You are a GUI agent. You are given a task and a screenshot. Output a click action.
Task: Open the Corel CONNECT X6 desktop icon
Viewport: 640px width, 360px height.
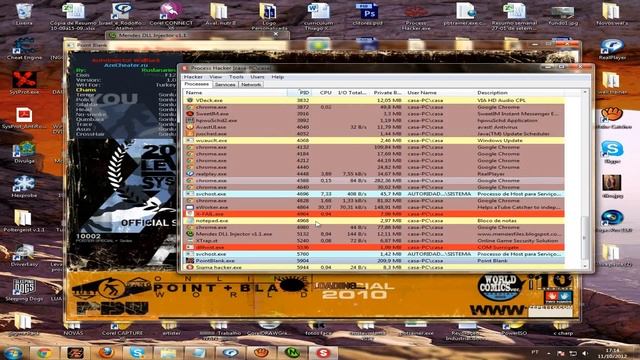pyautogui.click(x=171, y=16)
